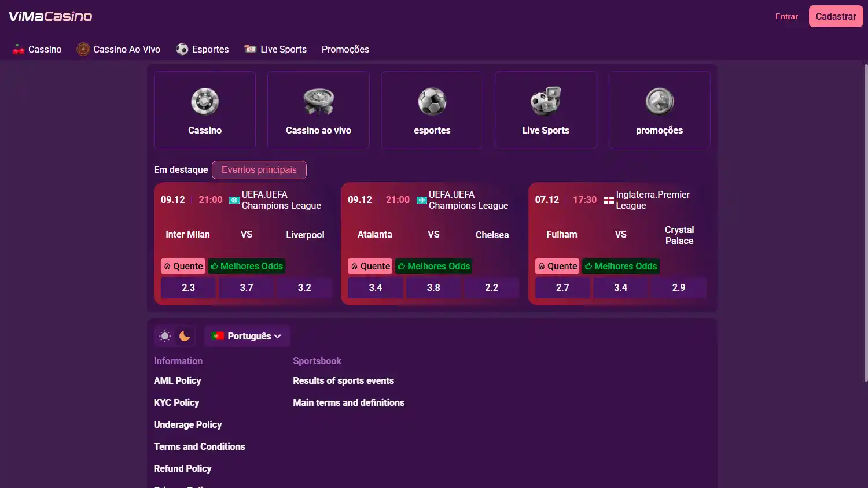Click the soccer ball icon beside Esportes
868x488 pixels.
[x=182, y=49]
